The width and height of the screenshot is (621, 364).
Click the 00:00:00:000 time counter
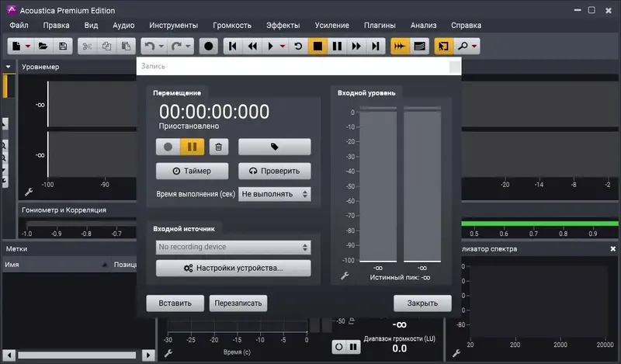pos(214,112)
